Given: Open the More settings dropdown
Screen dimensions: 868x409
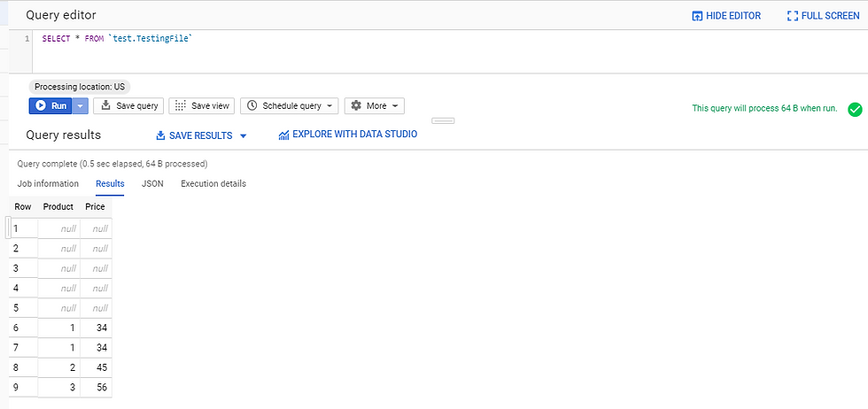Looking at the screenshot, I should pos(374,105).
